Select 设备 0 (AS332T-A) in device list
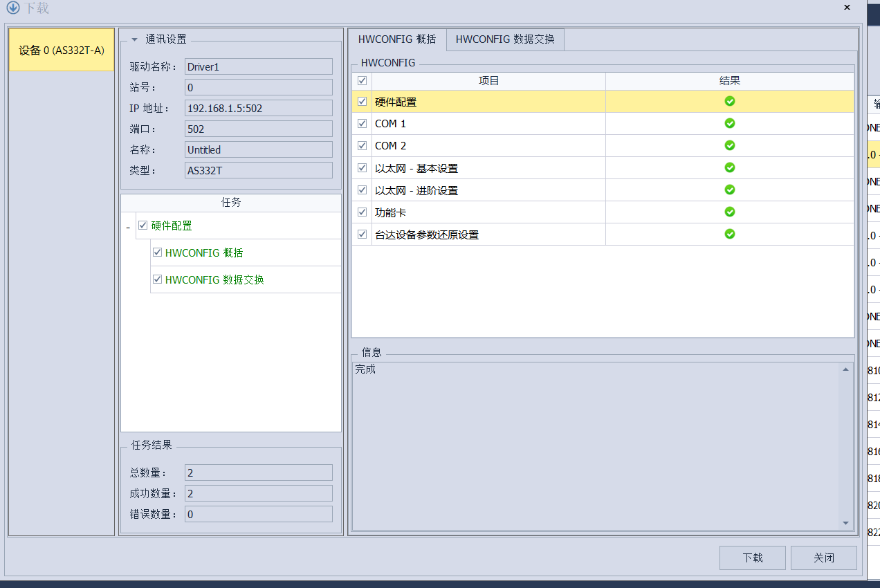The height and width of the screenshot is (588, 880). click(x=62, y=50)
